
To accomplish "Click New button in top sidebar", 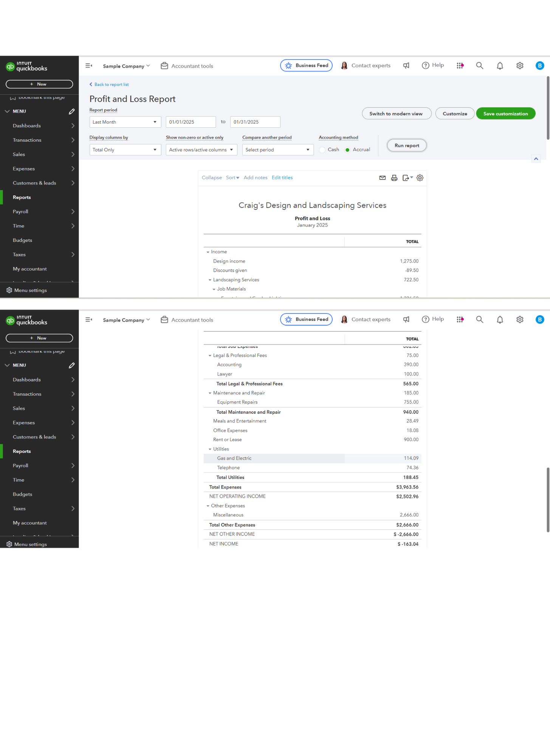I will 39,84.
